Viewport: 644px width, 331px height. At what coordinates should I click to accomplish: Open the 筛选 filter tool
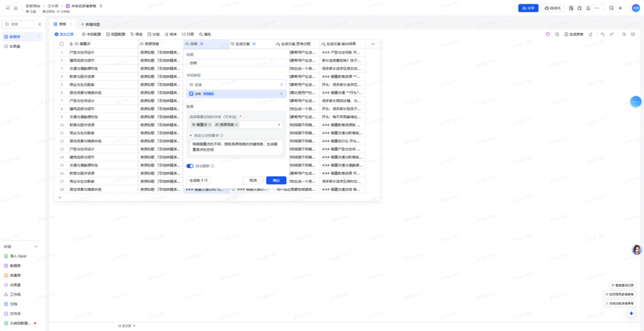pos(136,35)
